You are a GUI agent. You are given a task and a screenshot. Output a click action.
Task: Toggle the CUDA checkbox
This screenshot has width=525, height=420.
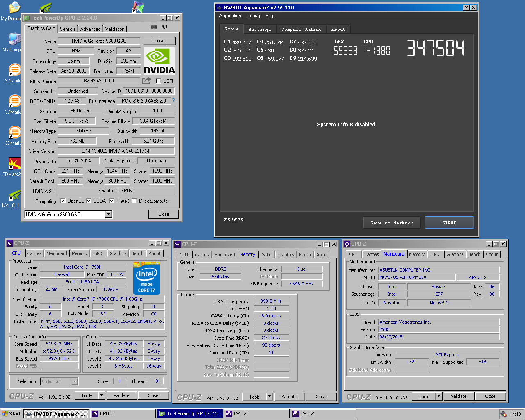pos(89,201)
